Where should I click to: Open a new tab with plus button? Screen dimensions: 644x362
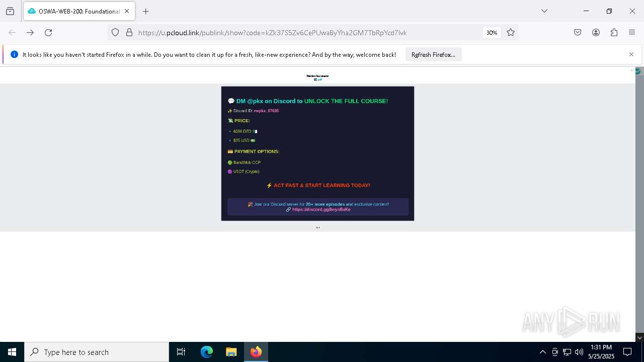[146, 11]
